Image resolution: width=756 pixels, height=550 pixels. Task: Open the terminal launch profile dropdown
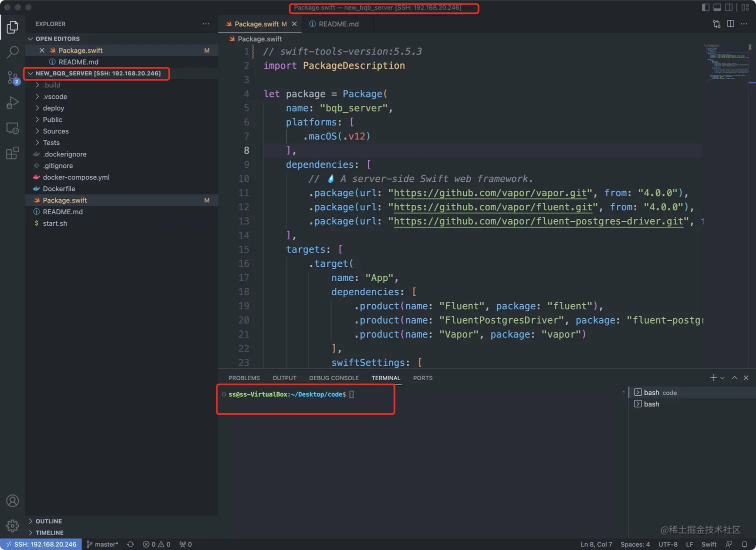click(x=722, y=378)
